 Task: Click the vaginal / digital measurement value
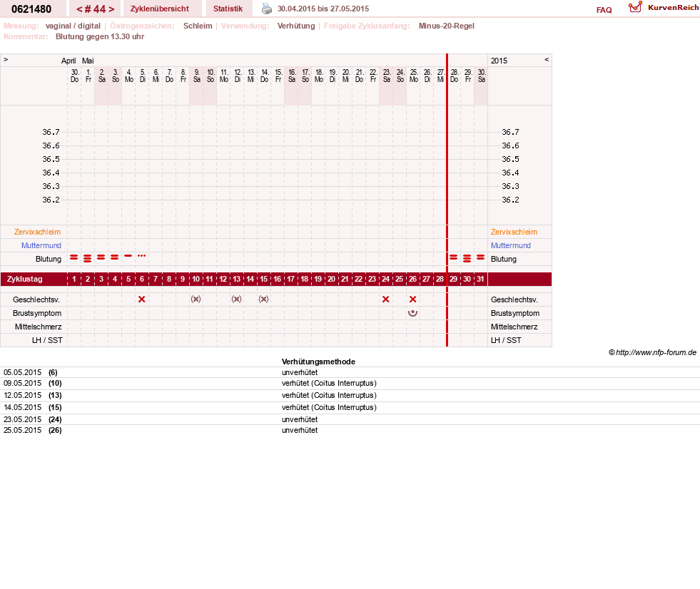pos(73,26)
